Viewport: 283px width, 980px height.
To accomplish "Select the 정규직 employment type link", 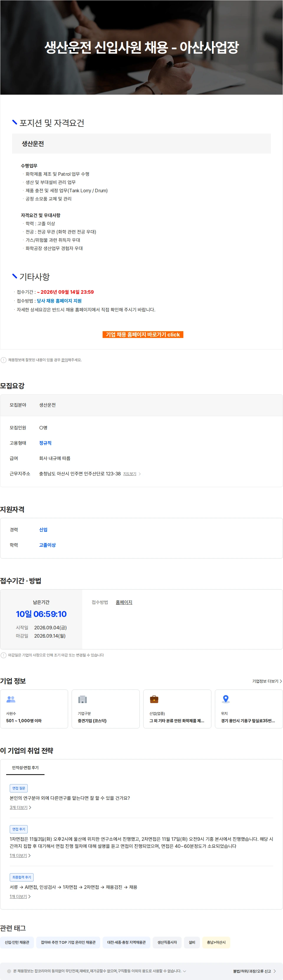I will pos(45,443).
